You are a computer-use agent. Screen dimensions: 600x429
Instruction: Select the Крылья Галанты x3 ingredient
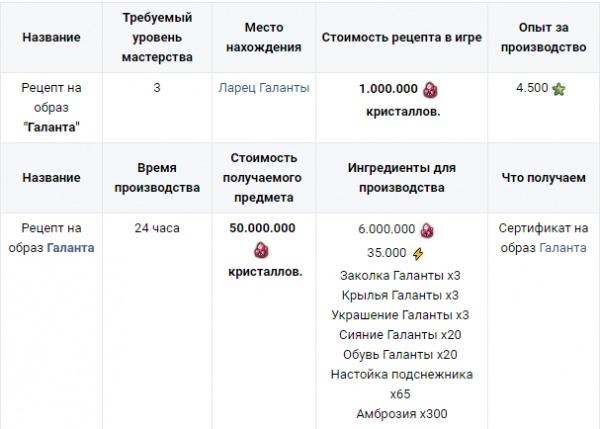399,295
